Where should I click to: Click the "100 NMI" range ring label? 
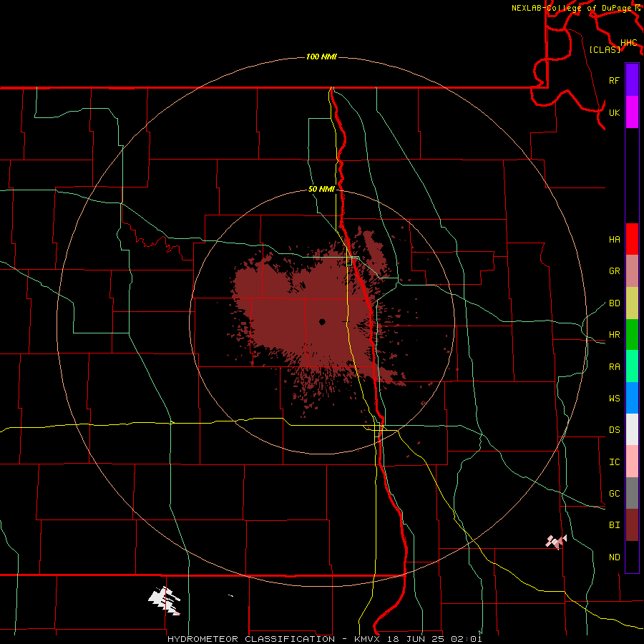[321, 57]
